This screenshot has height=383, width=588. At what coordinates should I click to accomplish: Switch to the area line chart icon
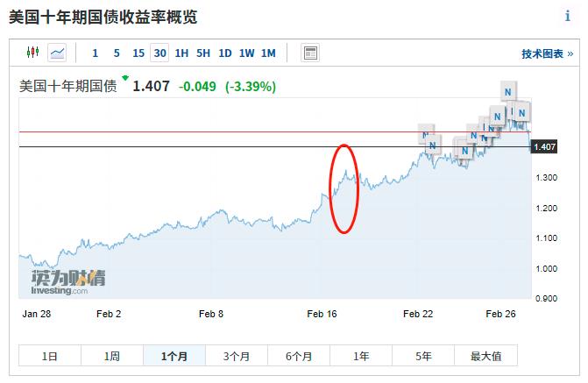(57, 53)
